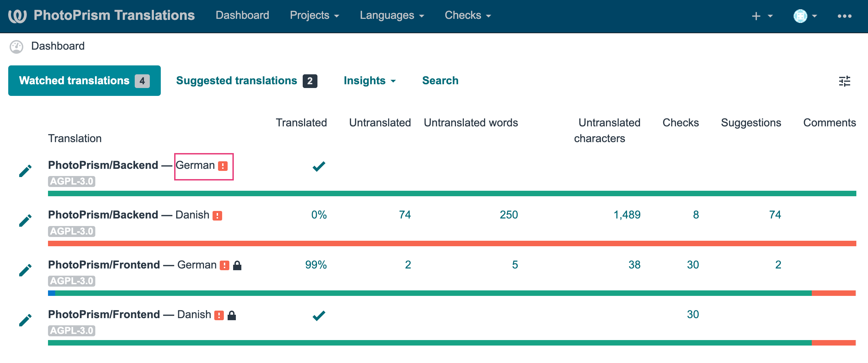Viewport: 868px width, 363px height.
Task: Open the dashboard settings sliders icon
Action: pyautogui.click(x=844, y=81)
